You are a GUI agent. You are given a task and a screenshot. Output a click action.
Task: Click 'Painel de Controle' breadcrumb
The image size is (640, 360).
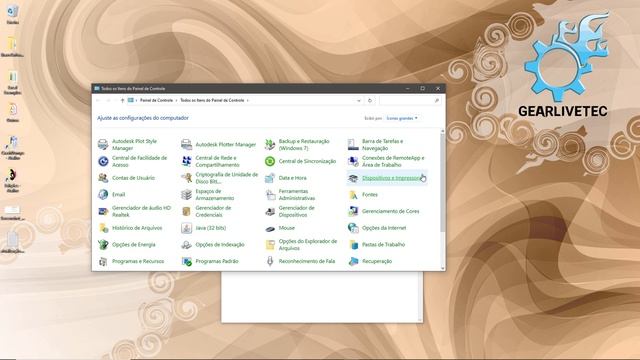[x=156, y=100]
